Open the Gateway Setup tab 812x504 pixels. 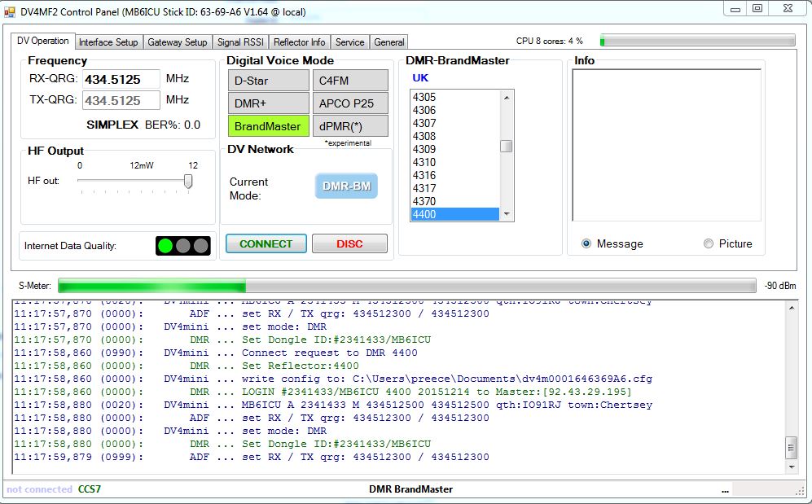point(177,42)
